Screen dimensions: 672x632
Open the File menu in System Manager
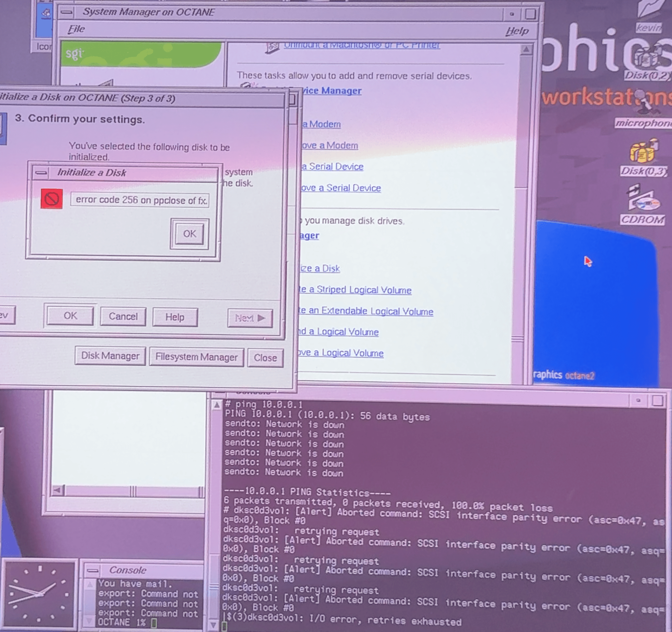tap(76, 29)
